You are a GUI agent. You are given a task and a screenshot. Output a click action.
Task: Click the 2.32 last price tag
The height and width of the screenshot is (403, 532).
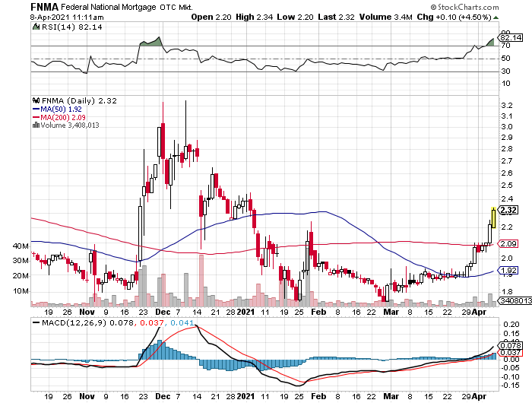[x=508, y=210]
